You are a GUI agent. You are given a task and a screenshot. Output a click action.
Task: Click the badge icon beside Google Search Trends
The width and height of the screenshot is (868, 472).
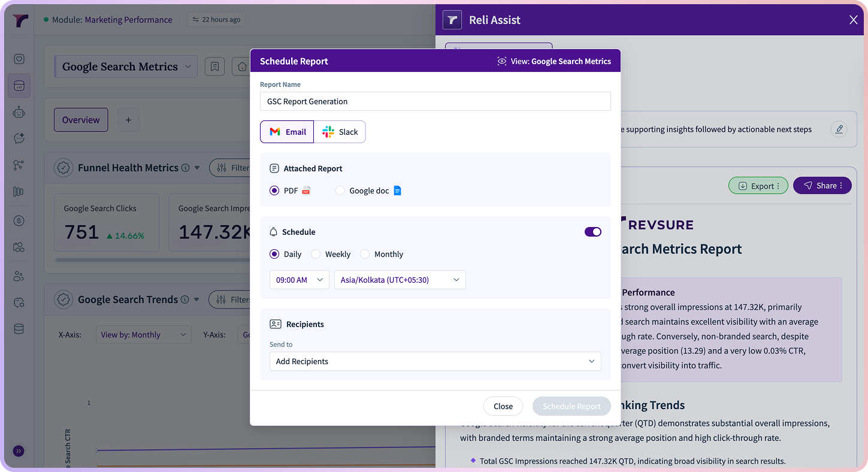pos(63,299)
